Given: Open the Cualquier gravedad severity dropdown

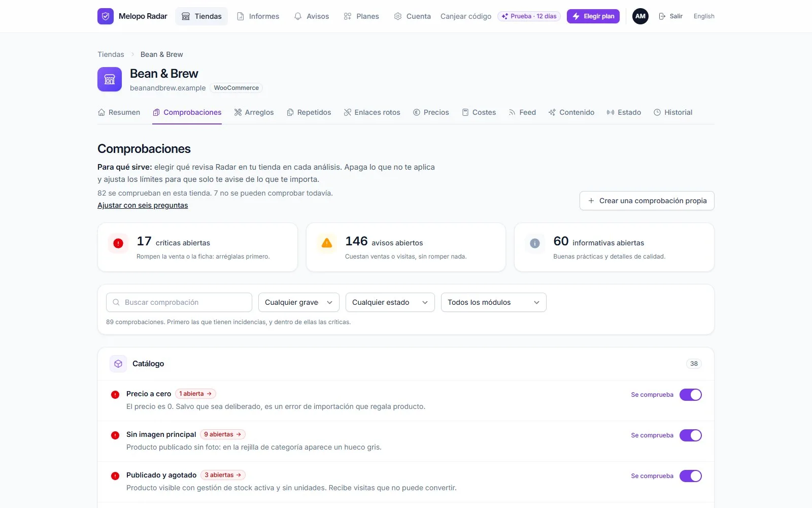Looking at the screenshot, I should [299, 302].
